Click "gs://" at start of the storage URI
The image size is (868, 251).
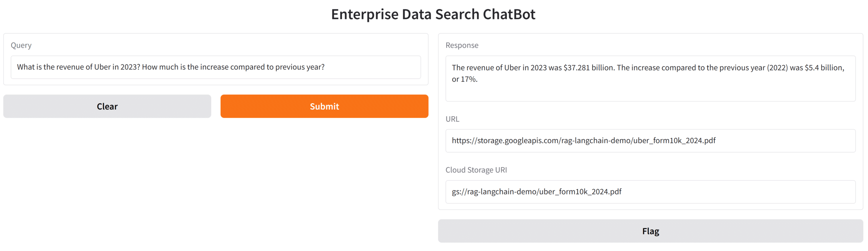click(459, 192)
